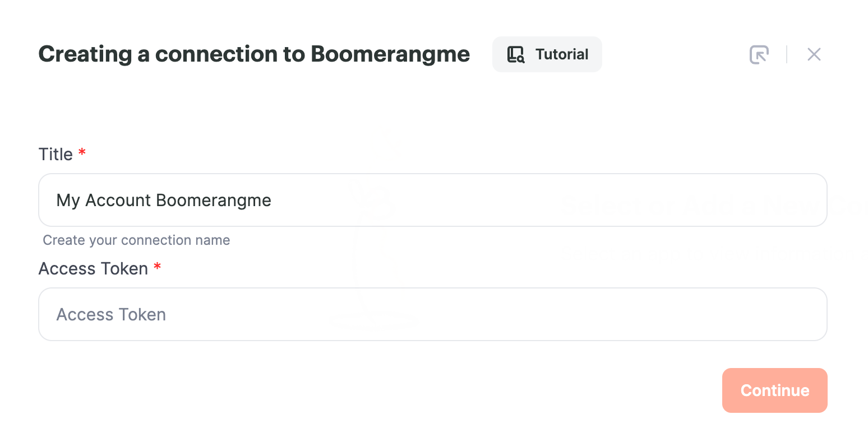
Task: Place cursor after "Boomerangme" in Title field
Action: (x=273, y=201)
